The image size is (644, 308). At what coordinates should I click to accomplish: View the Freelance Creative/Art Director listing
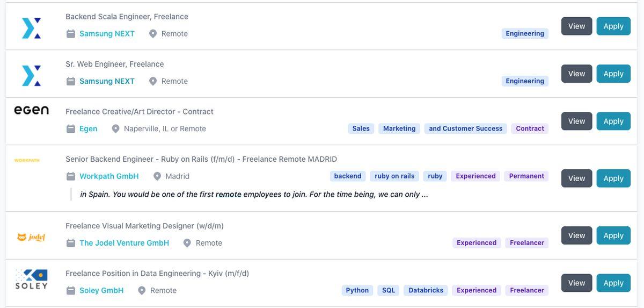(x=576, y=121)
